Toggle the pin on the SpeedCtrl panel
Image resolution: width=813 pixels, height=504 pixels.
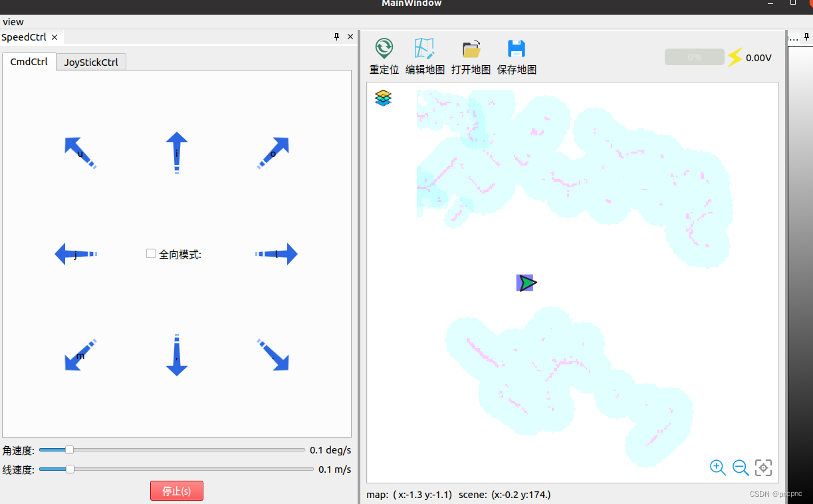[x=336, y=37]
